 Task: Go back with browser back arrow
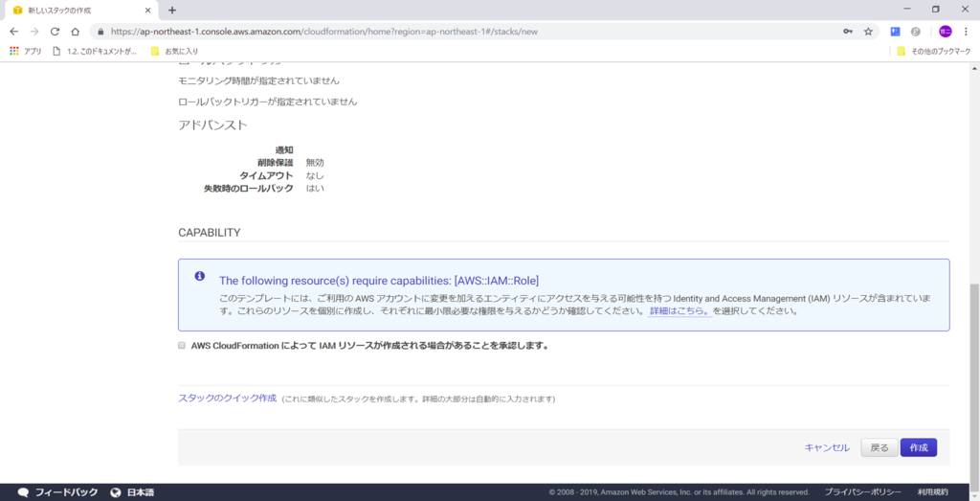(x=13, y=32)
